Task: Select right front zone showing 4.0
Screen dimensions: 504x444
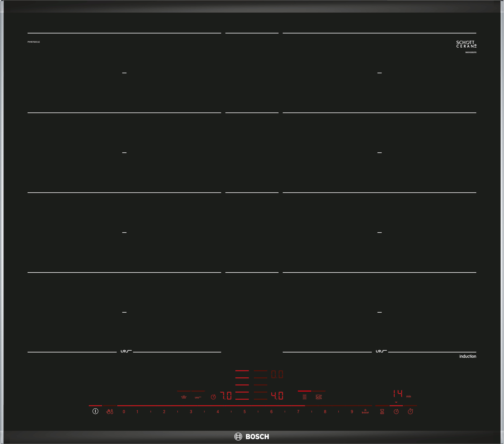Action: pyautogui.click(x=277, y=396)
